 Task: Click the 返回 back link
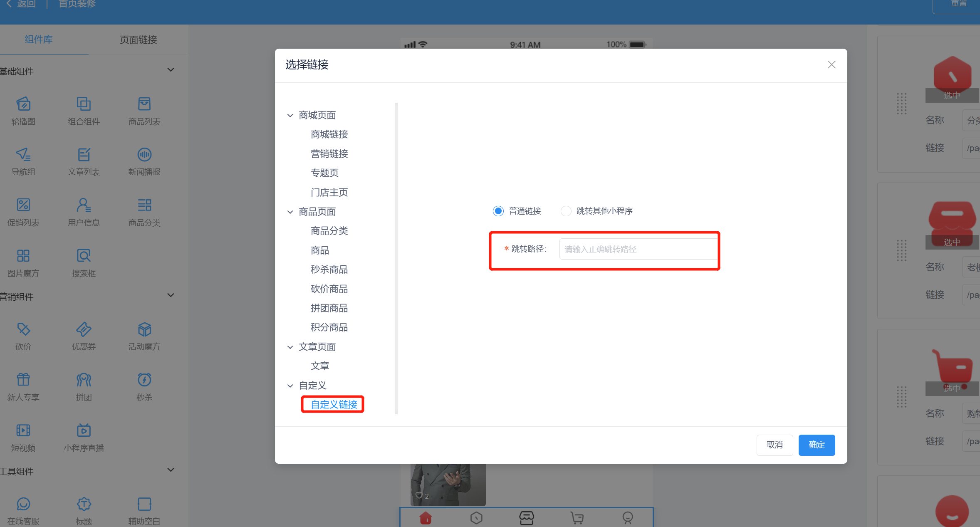(x=21, y=4)
